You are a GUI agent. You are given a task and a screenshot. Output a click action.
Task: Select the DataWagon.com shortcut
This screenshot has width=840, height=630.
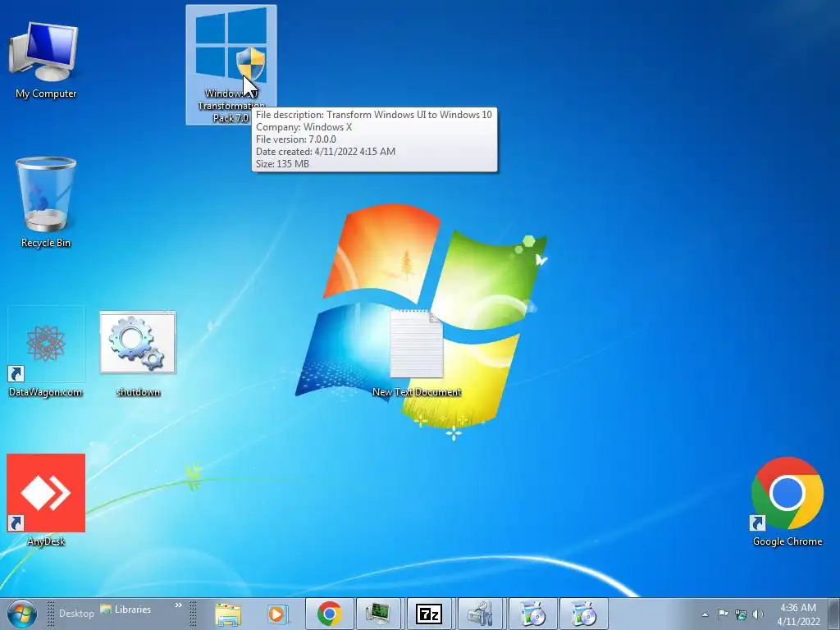46,352
